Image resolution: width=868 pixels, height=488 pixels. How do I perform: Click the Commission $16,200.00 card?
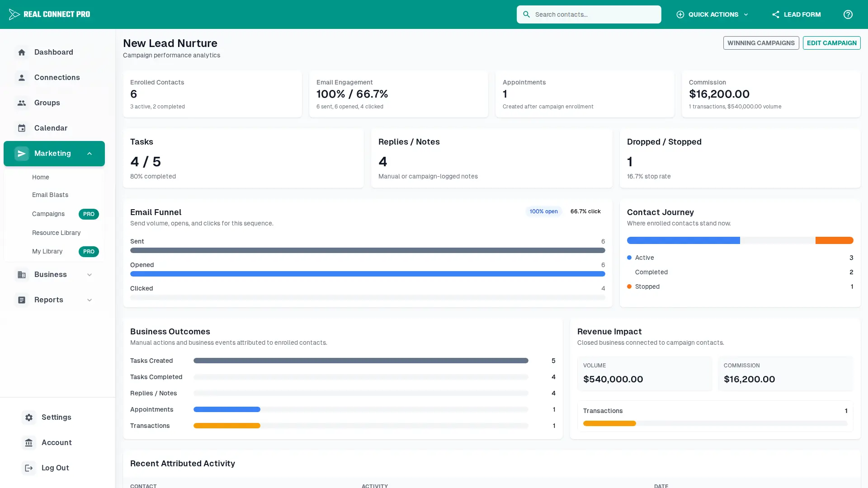click(x=771, y=94)
